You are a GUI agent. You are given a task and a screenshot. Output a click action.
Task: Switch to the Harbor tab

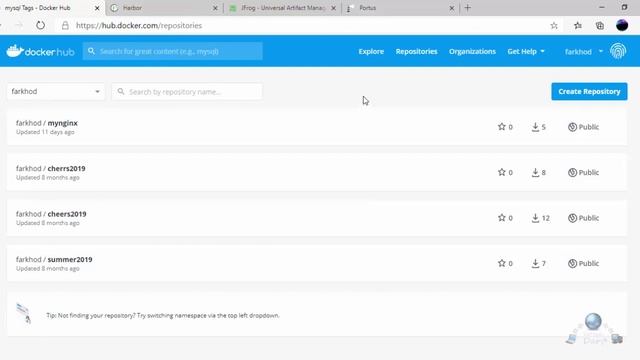(163, 8)
